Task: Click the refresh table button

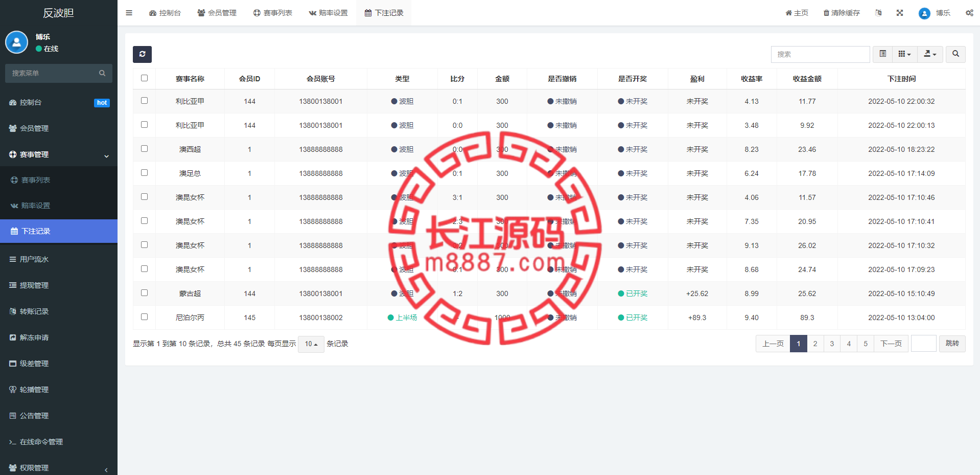Action: pyautogui.click(x=142, y=54)
